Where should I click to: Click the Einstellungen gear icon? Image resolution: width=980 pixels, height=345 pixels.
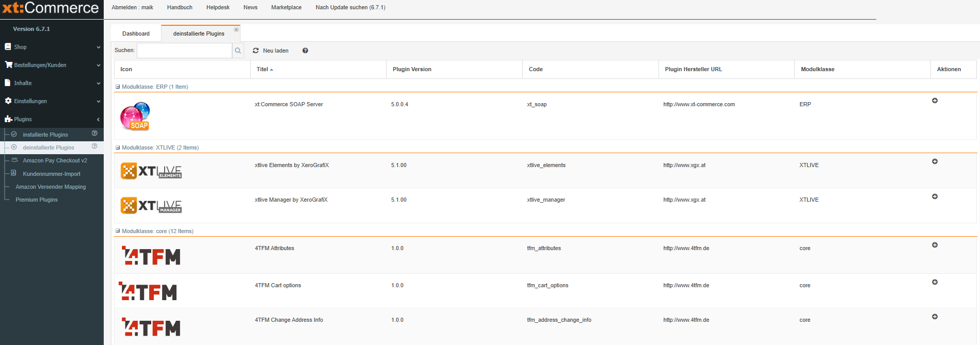point(8,101)
